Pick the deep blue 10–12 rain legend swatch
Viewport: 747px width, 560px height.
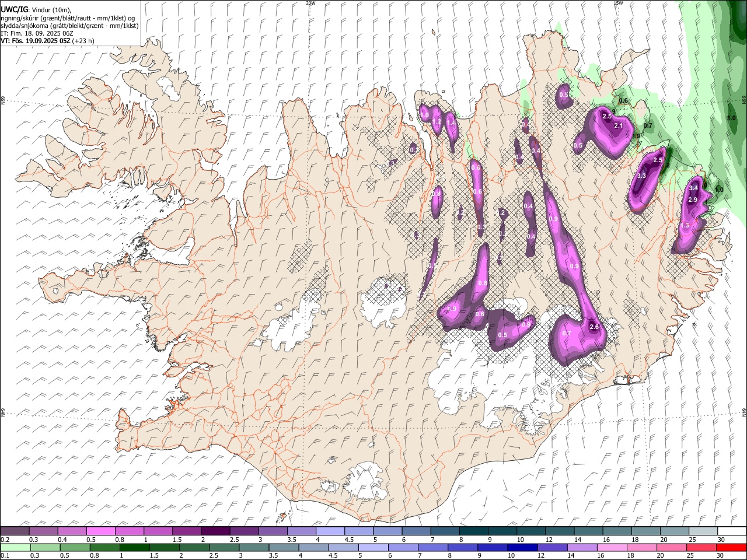point(522,548)
